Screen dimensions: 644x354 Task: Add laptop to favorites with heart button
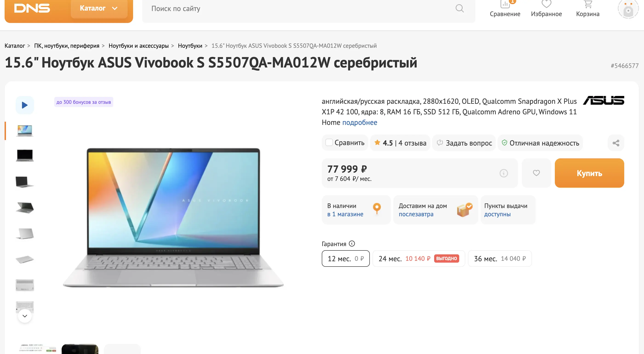click(536, 173)
